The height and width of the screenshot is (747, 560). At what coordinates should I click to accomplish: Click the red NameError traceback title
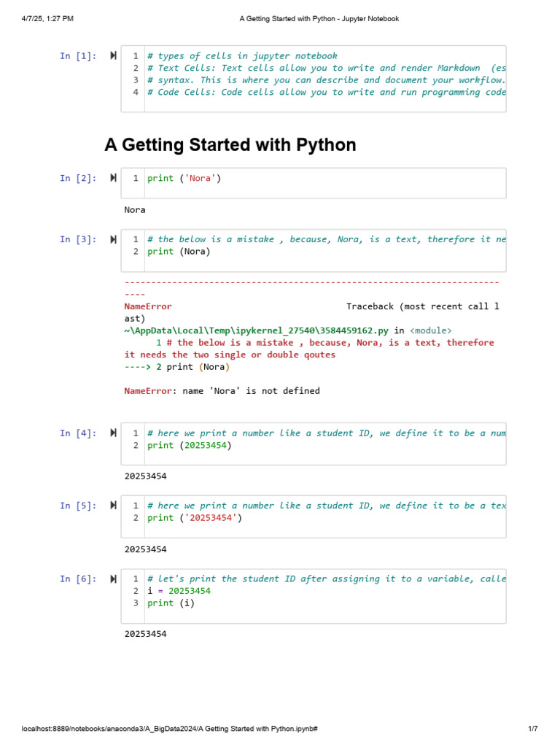coord(148,306)
